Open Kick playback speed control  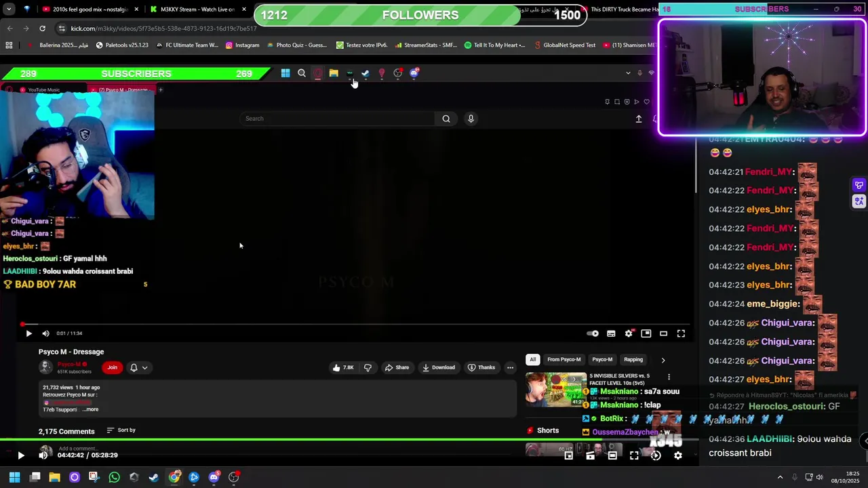pos(656,455)
